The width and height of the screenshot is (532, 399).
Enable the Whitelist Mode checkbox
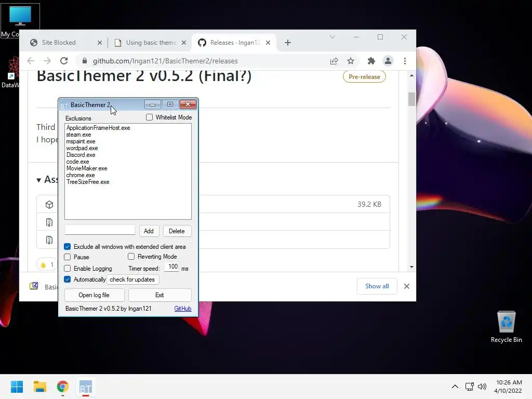click(149, 117)
